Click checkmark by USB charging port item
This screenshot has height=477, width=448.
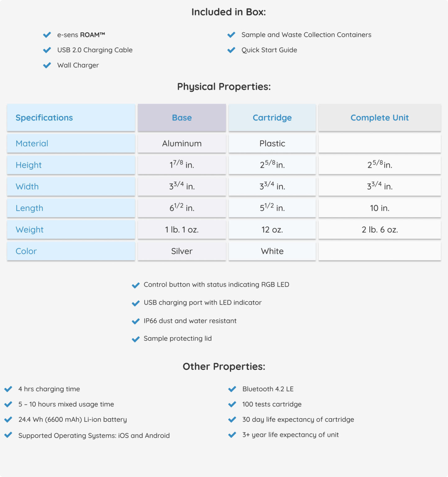pyautogui.click(x=136, y=303)
